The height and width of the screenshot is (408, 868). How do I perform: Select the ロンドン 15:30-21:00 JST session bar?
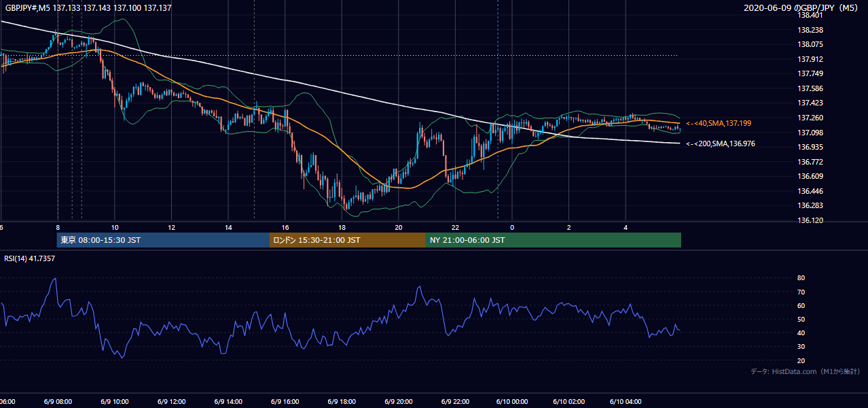pos(348,240)
